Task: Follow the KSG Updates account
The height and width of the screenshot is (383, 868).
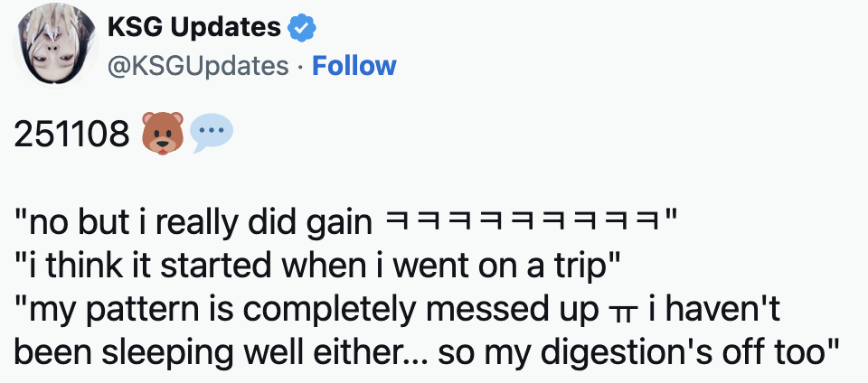Action: click(354, 66)
